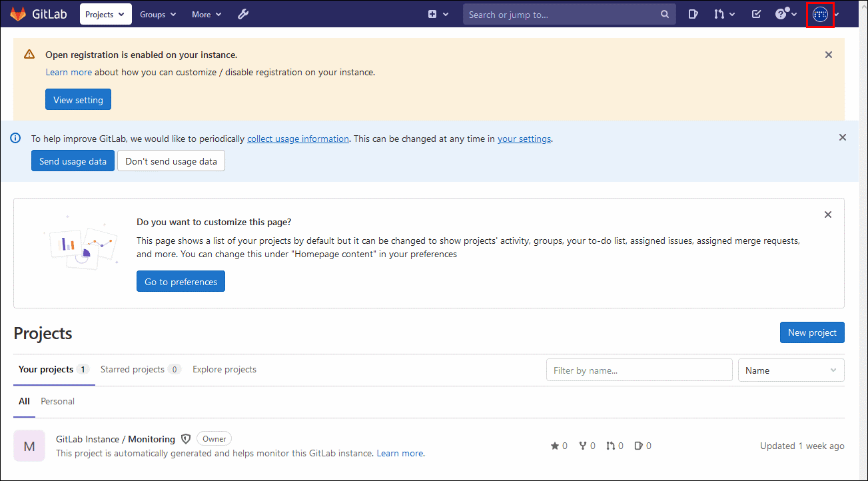Switch to Explore projects tab

pos(224,369)
